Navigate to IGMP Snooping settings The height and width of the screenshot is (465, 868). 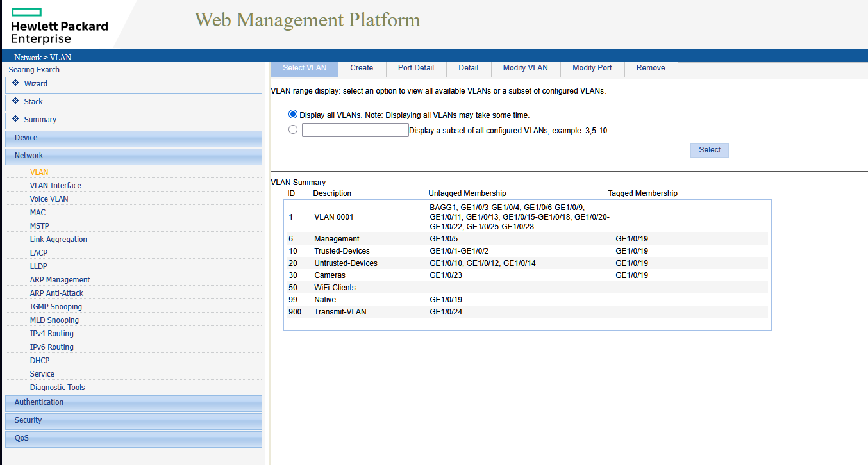[56, 306]
